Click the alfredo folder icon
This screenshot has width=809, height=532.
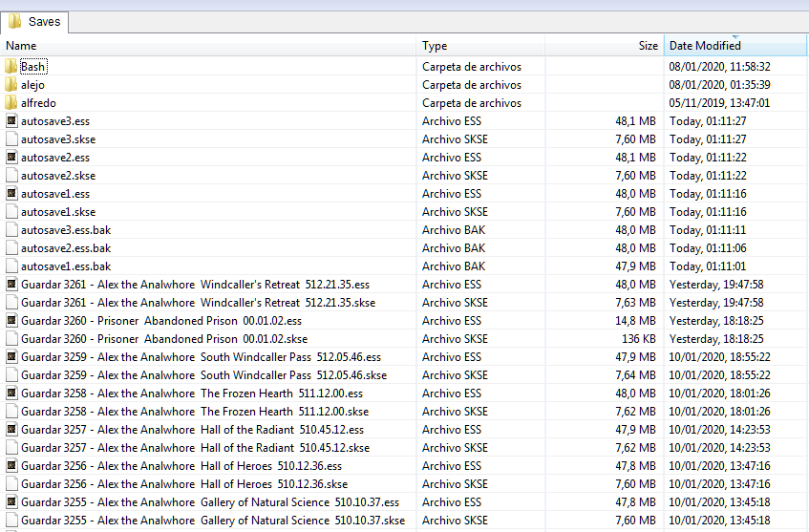tap(11, 103)
